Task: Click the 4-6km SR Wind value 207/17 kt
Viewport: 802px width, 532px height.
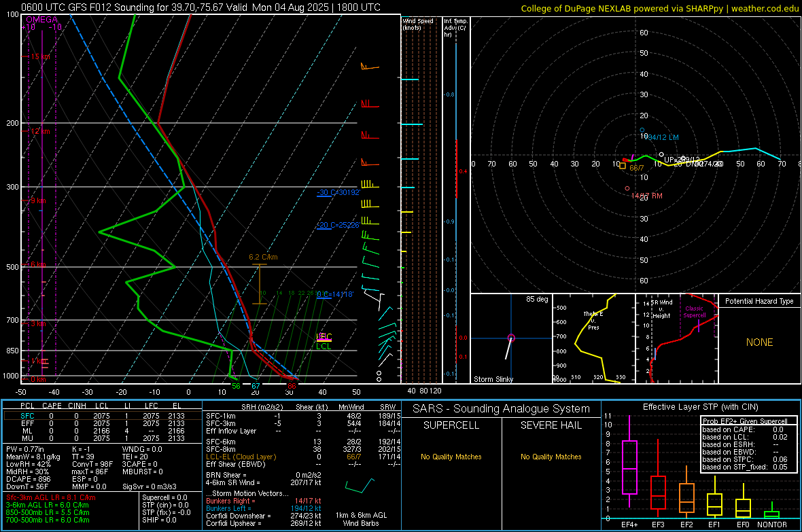Action: point(305,482)
